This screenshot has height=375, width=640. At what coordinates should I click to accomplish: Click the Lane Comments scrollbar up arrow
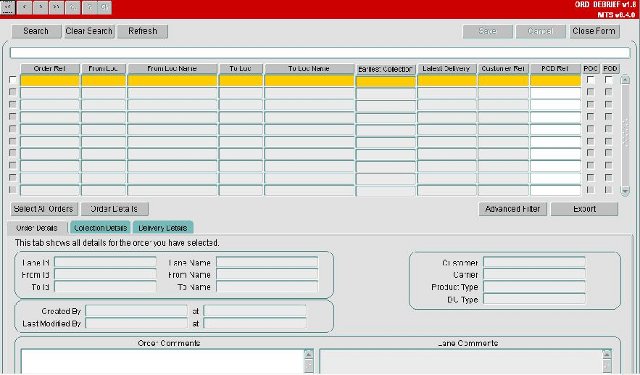pyautogui.click(x=607, y=354)
